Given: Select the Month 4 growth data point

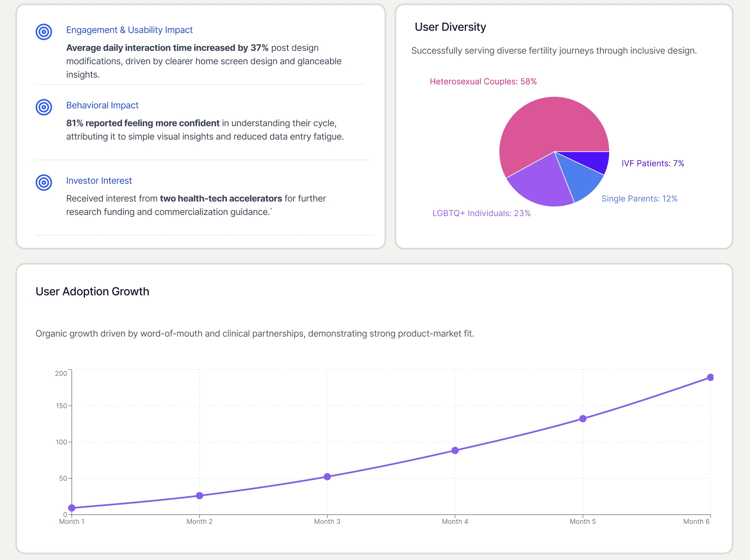Looking at the screenshot, I should click(455, 450).
